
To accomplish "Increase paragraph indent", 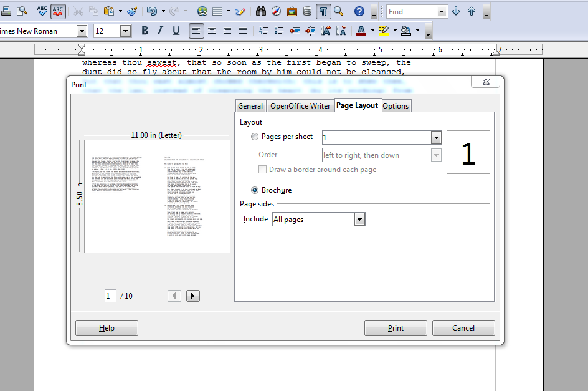I will click(310, 31).
